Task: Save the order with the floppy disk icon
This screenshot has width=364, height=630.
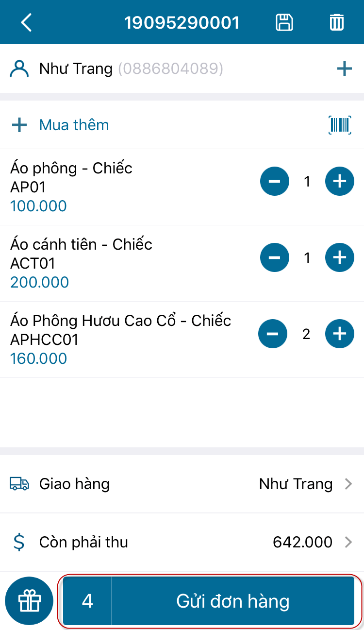Action: [284, 23]
